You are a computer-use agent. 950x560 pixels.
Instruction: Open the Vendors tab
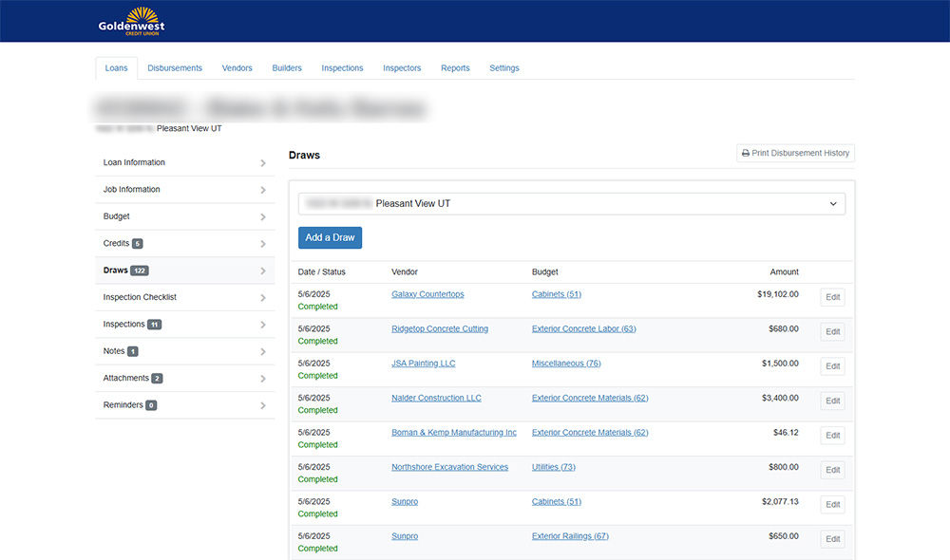237,68
